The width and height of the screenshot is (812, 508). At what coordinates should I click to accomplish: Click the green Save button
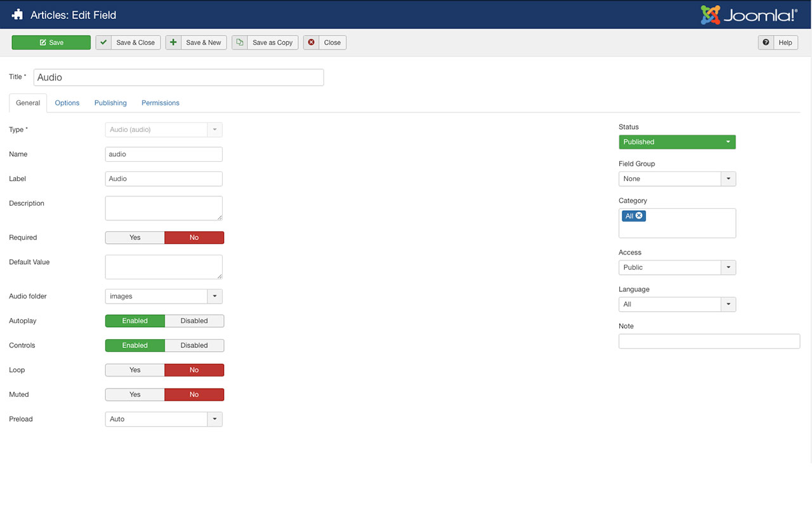tap(51, 43)
